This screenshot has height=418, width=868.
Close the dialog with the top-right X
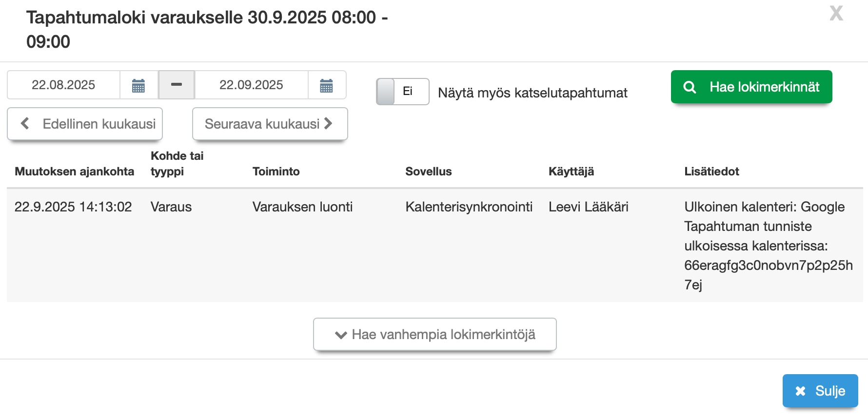tap(836, 13)
